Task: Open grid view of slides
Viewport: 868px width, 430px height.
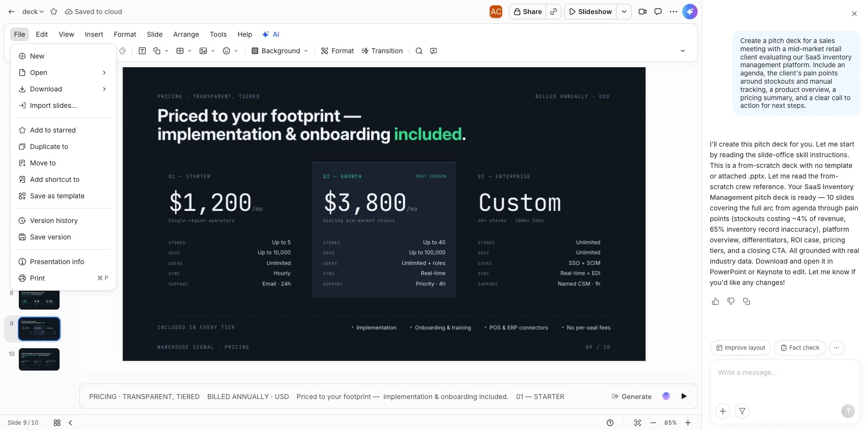Action: point(57,423)
